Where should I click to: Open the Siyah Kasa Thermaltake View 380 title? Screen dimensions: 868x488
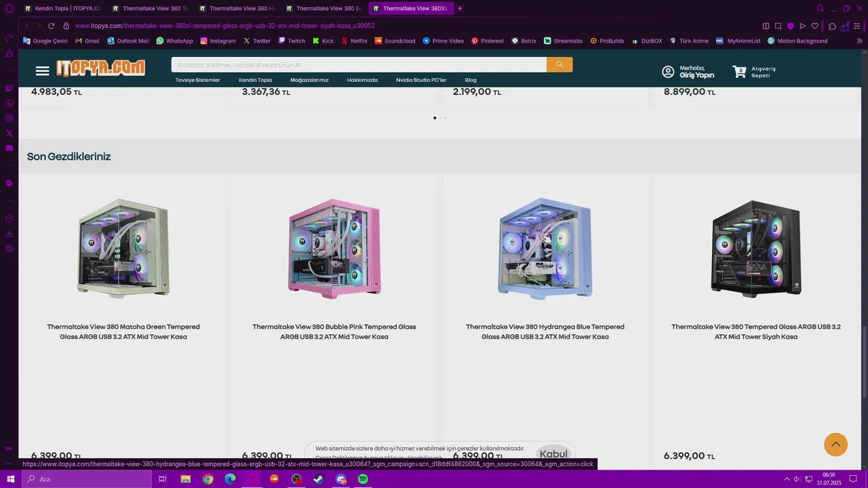pyautogui.click(x=756, y=331)
